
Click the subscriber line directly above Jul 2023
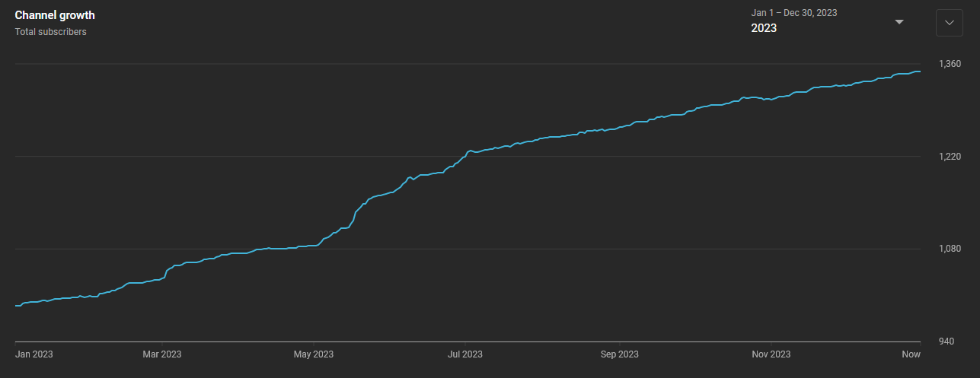[x=465, y=157]
